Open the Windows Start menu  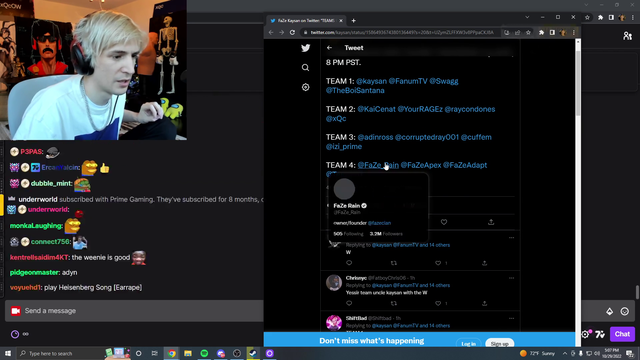[8, 353]
